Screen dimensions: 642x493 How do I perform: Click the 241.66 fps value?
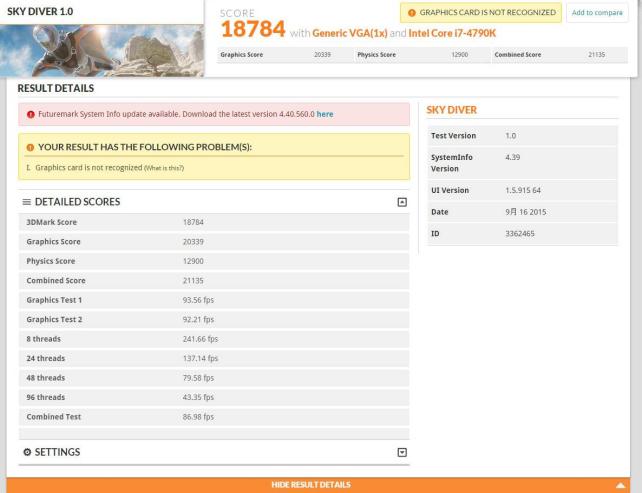tap(200, 339)
